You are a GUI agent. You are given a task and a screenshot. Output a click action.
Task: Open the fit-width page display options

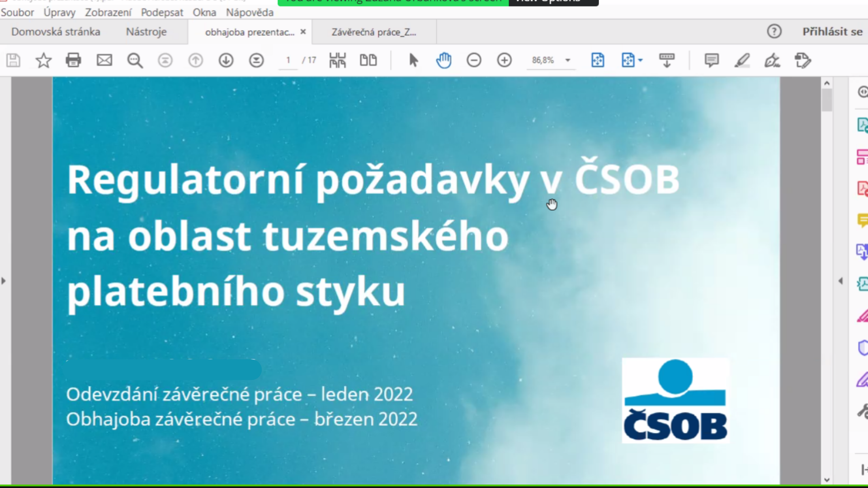click(x=632, y=60)
